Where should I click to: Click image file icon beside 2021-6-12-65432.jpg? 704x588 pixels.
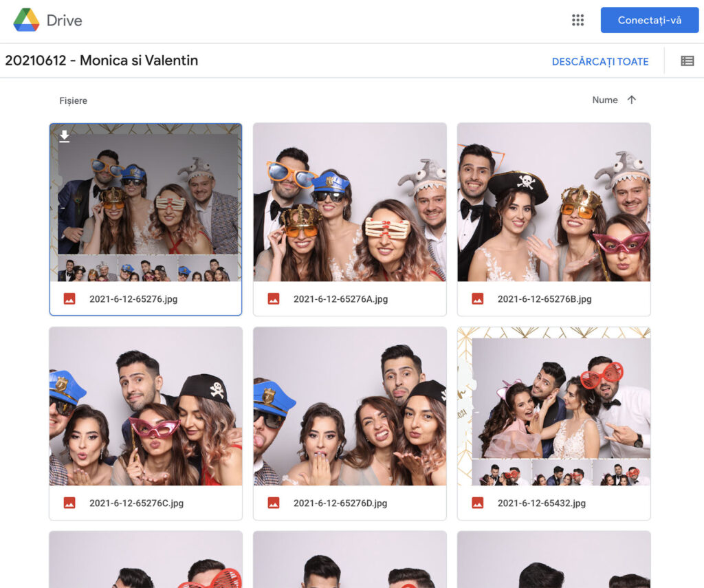[477, 503]
